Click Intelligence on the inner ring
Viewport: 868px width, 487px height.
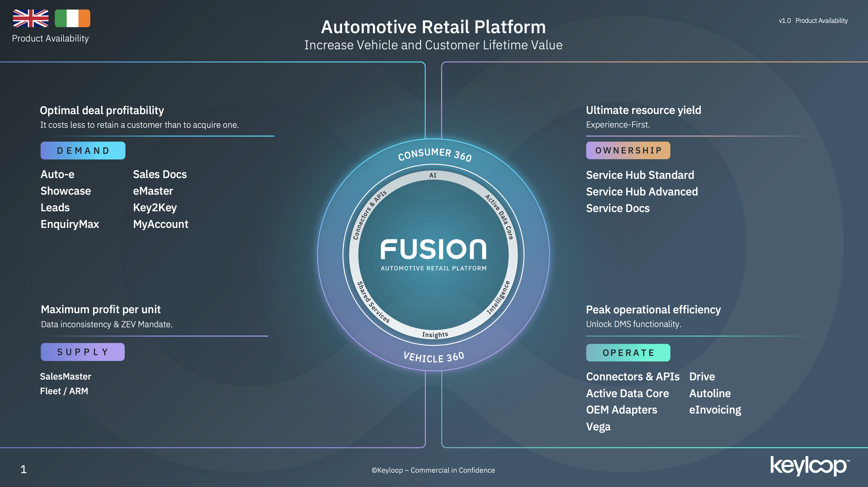pyautogui.click(x=499, y=297)
